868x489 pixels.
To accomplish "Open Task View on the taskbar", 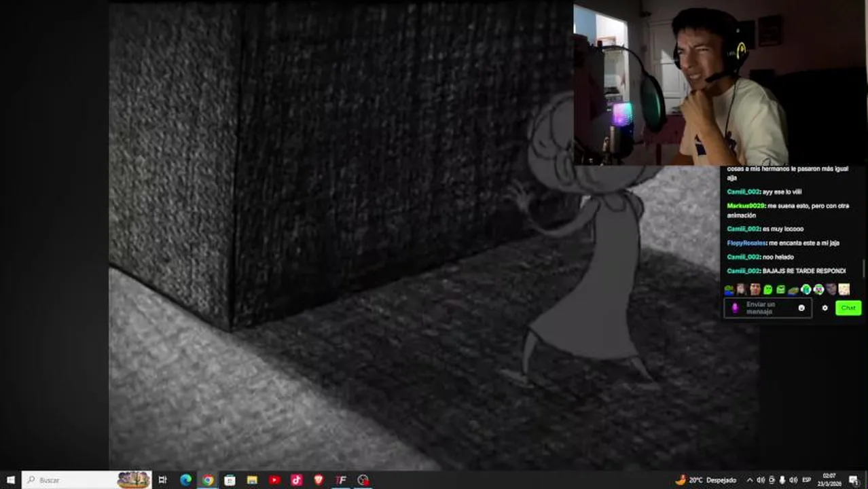I will [162, 480].
